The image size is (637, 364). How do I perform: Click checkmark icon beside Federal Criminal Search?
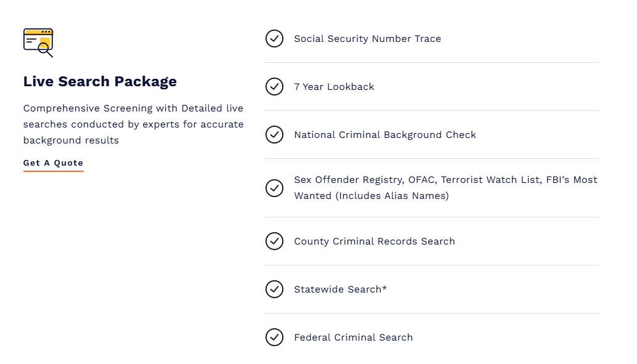[x=274, y=338]
